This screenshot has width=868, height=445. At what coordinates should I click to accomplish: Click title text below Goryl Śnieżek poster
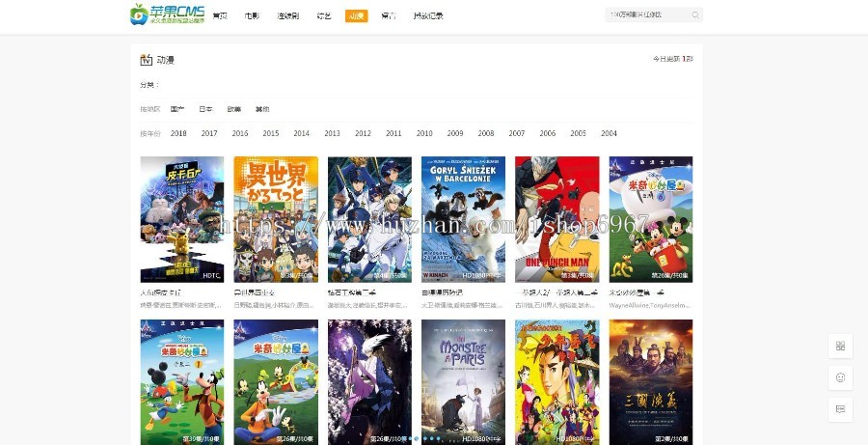(442, 292)
